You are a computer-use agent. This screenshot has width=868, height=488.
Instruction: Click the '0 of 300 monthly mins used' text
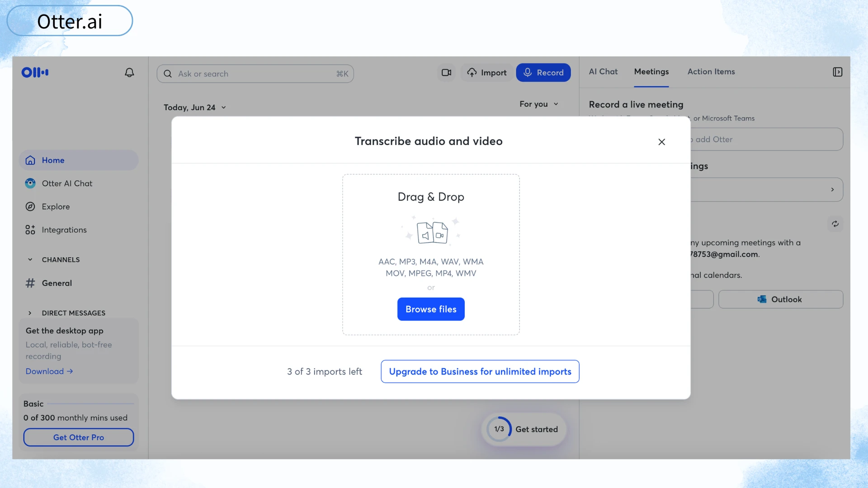[x=75, y=418]
